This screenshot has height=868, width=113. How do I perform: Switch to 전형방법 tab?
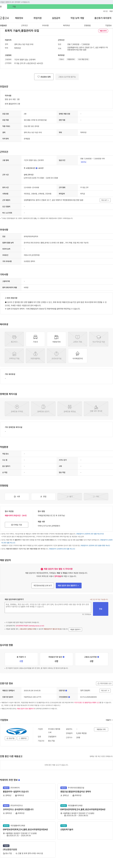87,25
